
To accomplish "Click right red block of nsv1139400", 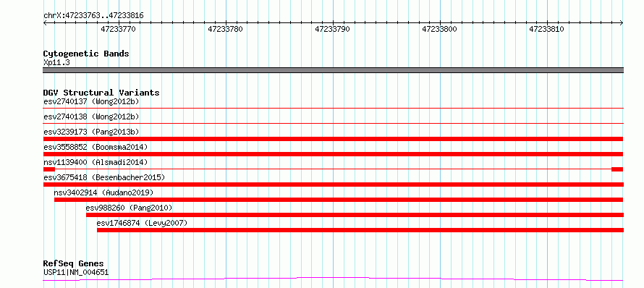I will point(617,169).
